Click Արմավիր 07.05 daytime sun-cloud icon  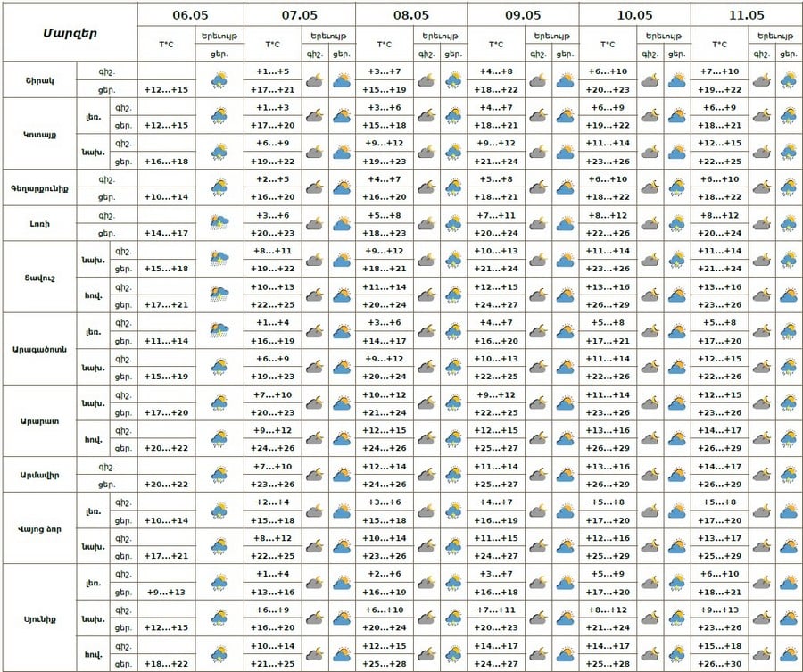click(x=342, y=474)
